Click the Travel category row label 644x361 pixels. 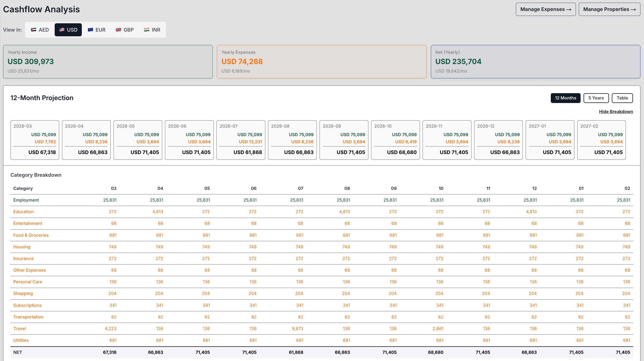coord(19,329)
